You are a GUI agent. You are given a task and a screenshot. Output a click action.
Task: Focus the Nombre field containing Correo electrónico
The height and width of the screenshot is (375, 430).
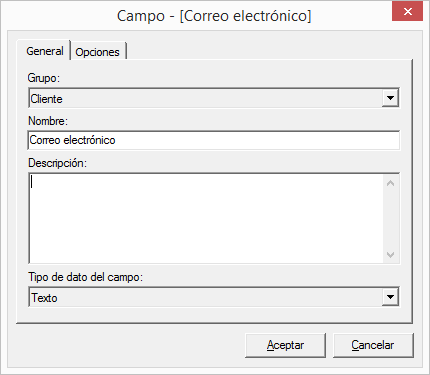point(214,140)
